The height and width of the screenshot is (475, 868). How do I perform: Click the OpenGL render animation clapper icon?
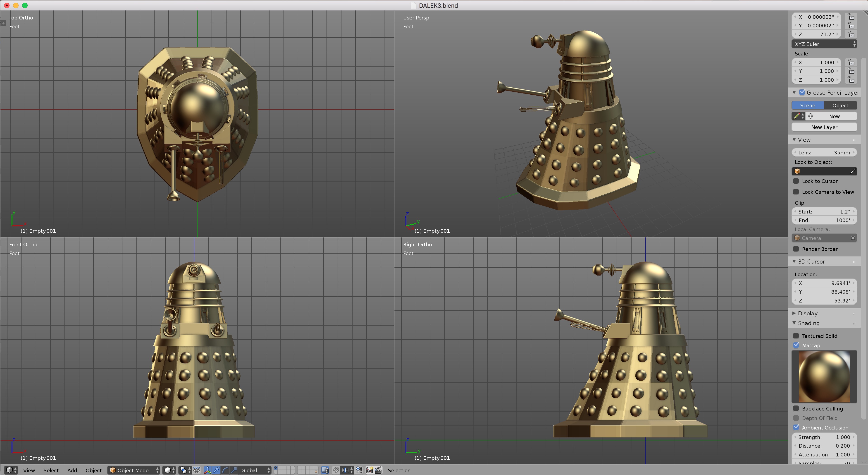click(378, 470)
